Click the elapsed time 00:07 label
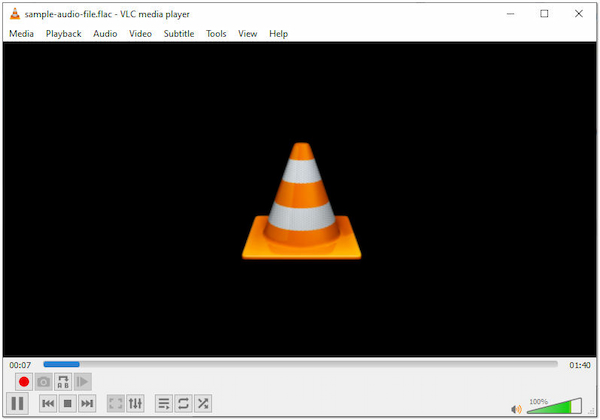Screen dimensions: 600x420 click(20, 365)
